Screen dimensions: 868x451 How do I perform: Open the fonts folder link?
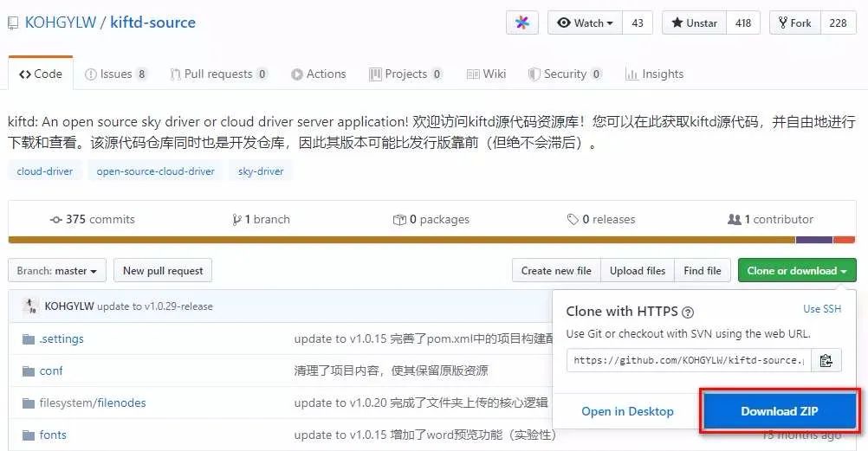click(53, 435)
